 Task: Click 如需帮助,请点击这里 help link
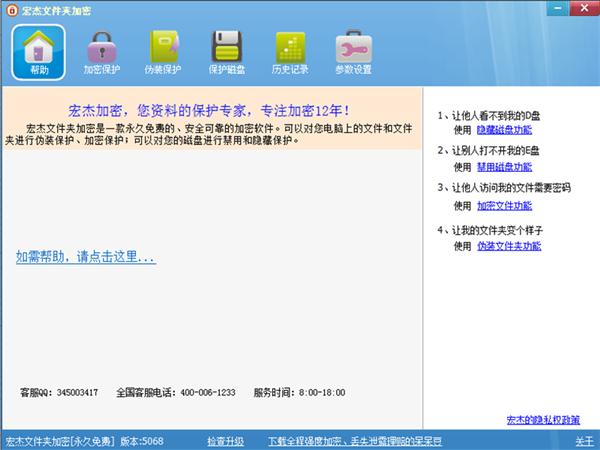(x=86, y=256)
